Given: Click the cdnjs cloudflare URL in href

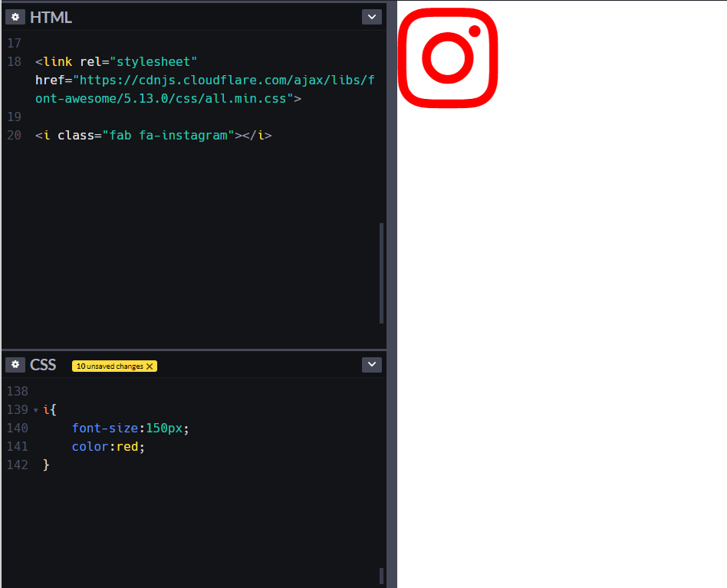Looking at the screenshot, I should point(205,89).
